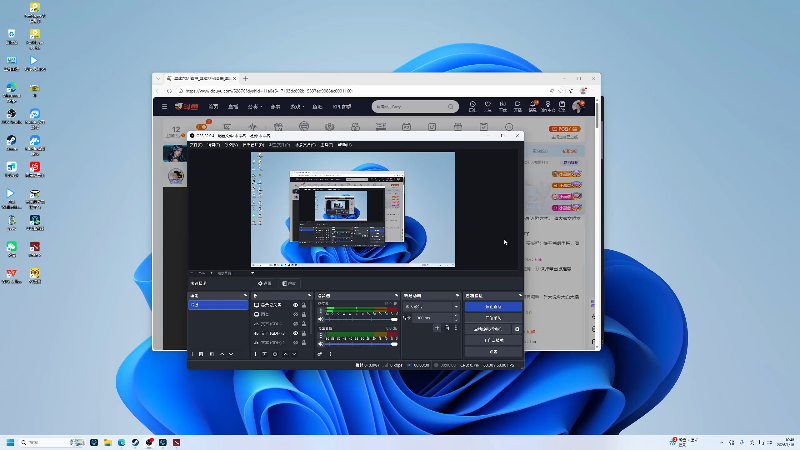This screenshot has width=800, height=450.
Task: Click the transition duration spinner arrows
Action: click(x=456, y=317)
